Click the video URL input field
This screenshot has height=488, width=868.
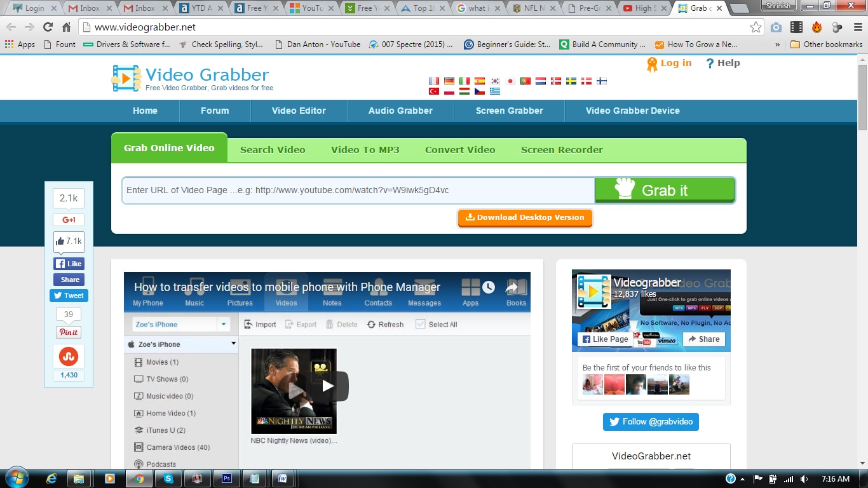(x=358, y=190)
